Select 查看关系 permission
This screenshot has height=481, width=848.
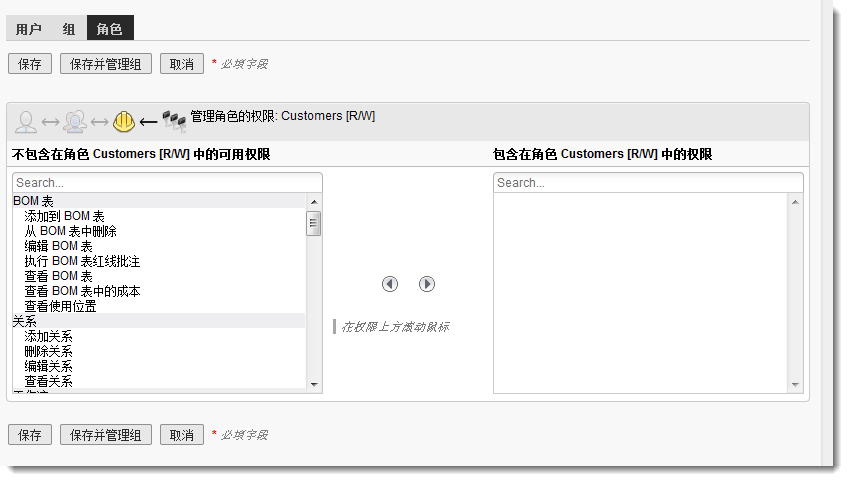tap(48, 381)
